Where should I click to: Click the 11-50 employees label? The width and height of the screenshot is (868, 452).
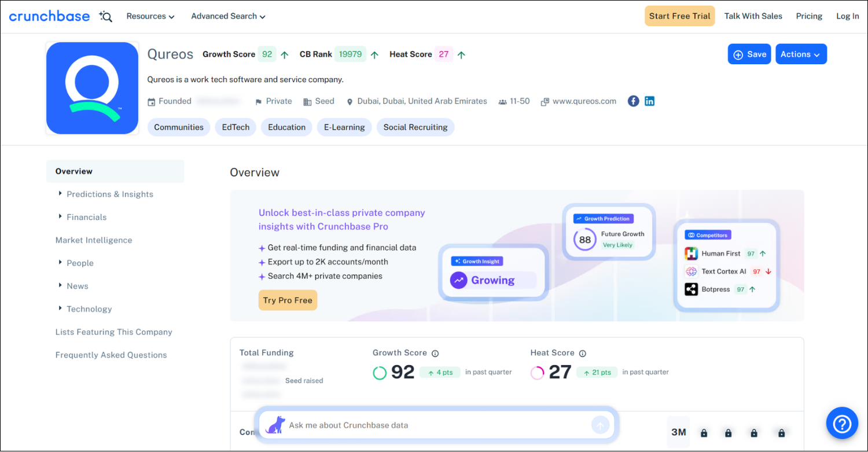(520, 101)
